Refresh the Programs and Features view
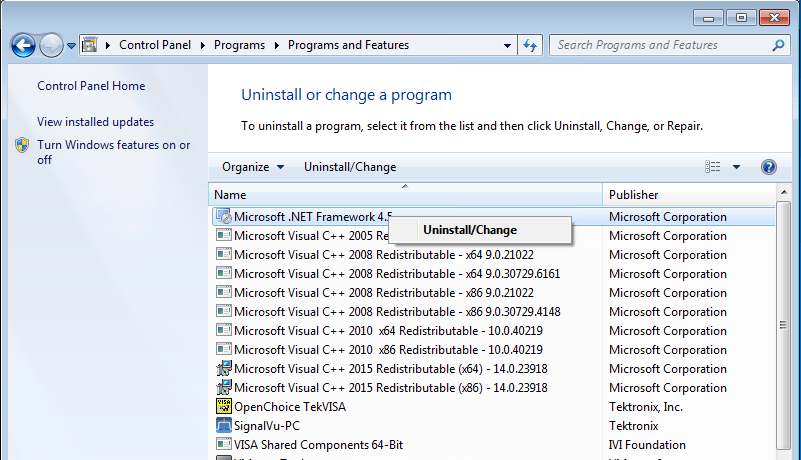Screen dimensions: 801x460 pos(530,45)
